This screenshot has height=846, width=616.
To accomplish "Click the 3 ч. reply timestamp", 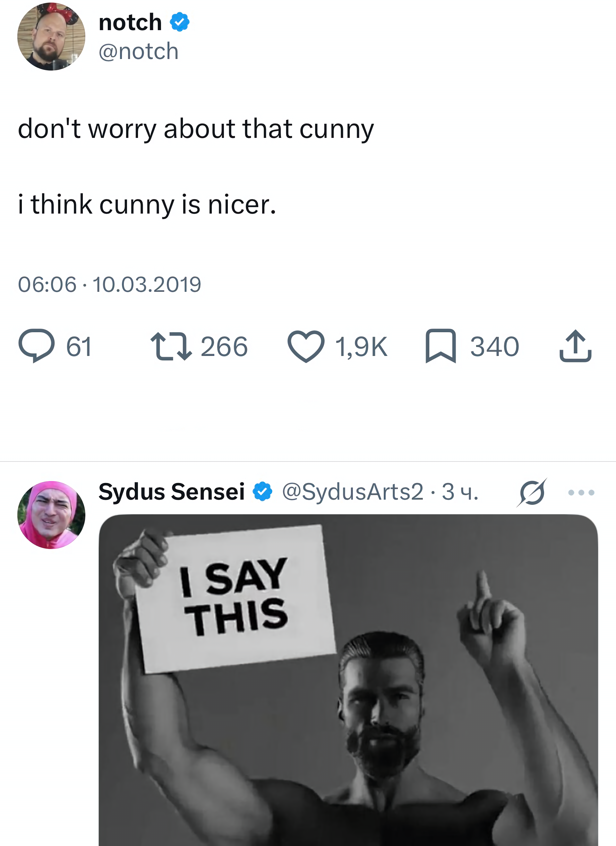I will pyautogui.click(x=460, y=492).
